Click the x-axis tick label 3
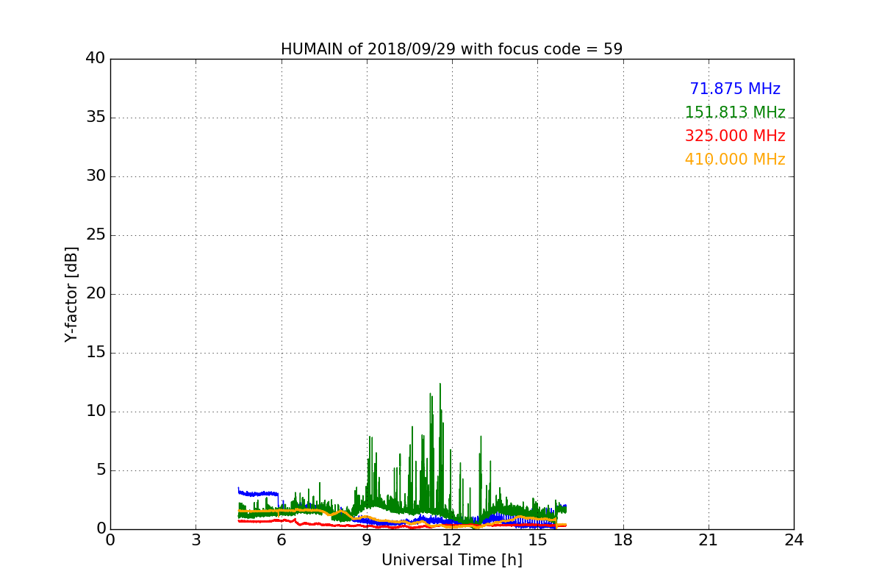882x588 pixels. [196, 540]
